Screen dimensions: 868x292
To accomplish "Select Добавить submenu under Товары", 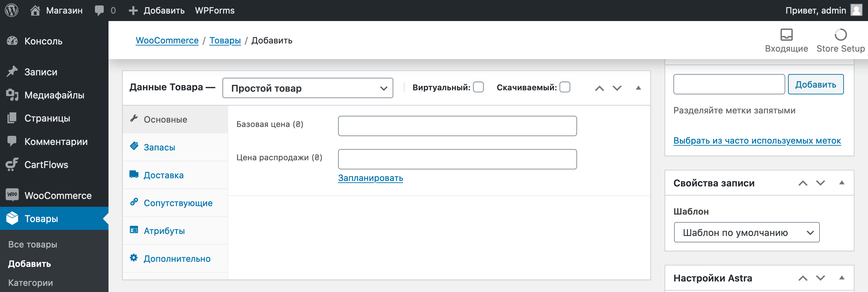I will pos(29,264).
